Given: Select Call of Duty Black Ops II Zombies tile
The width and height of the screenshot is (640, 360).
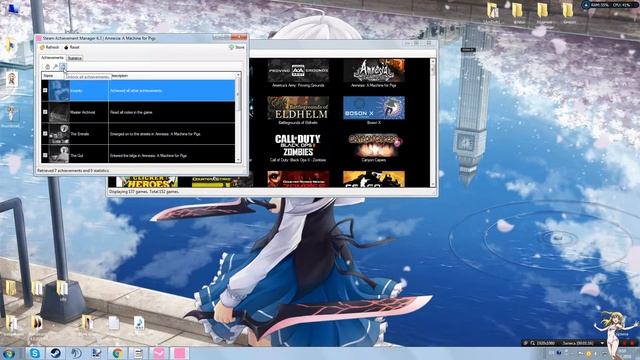Looking at the screenshot, I should coord(298,148).
